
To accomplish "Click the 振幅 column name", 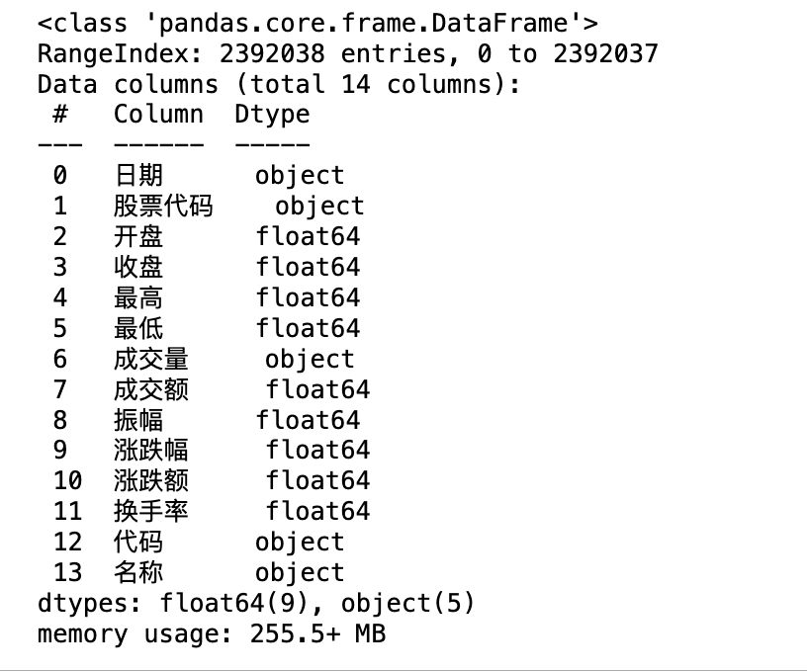I will pos(138,420).
